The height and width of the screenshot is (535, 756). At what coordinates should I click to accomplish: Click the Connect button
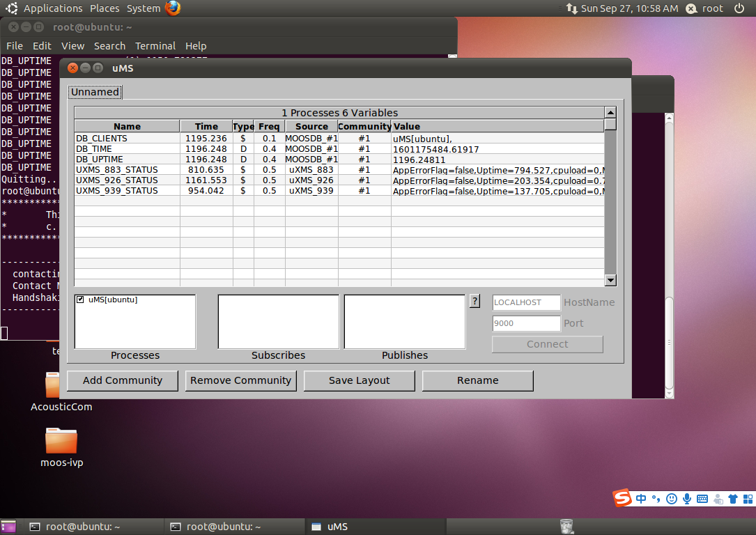click(547, 344)
